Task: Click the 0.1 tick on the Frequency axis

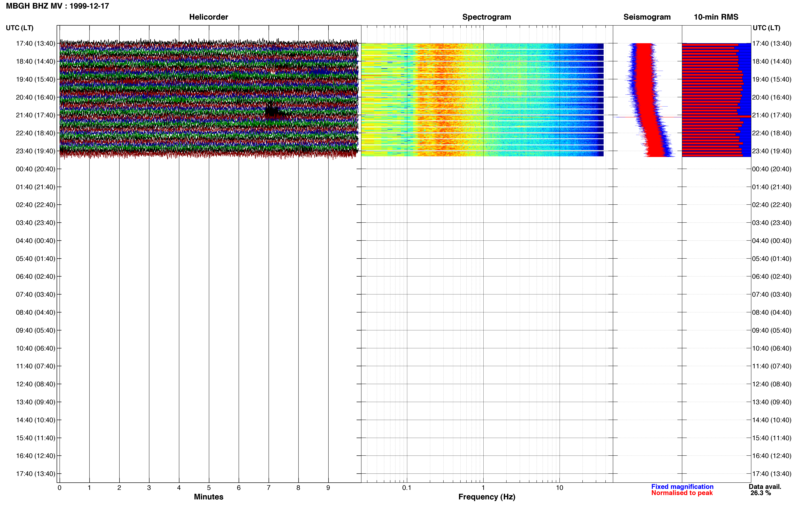Action: tap(407, 488)
